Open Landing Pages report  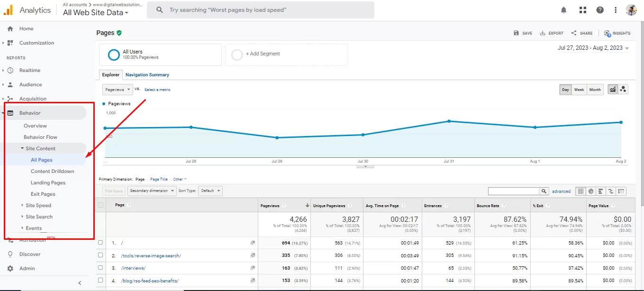(48, 182)
